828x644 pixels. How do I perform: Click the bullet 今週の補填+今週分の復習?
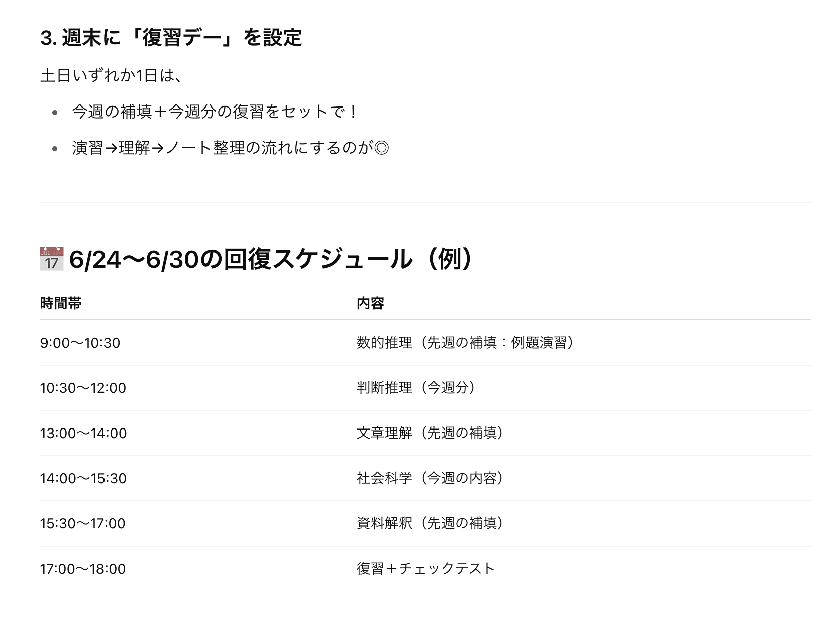tap(215, 112)
